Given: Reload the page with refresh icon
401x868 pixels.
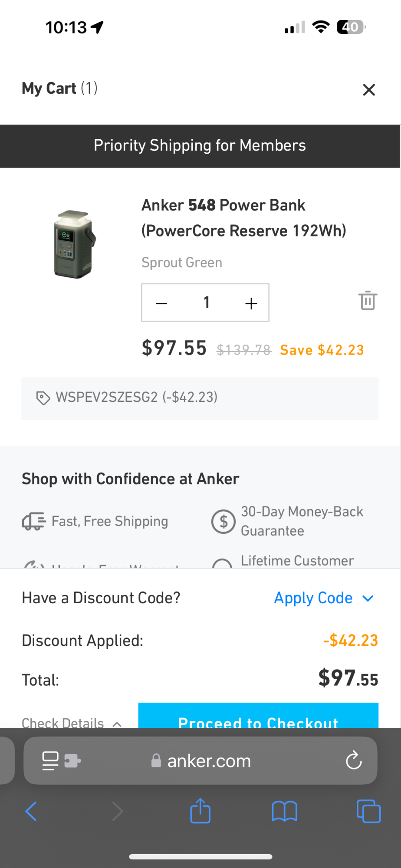Looking at the screenshot, I should [x=353, y=760].
